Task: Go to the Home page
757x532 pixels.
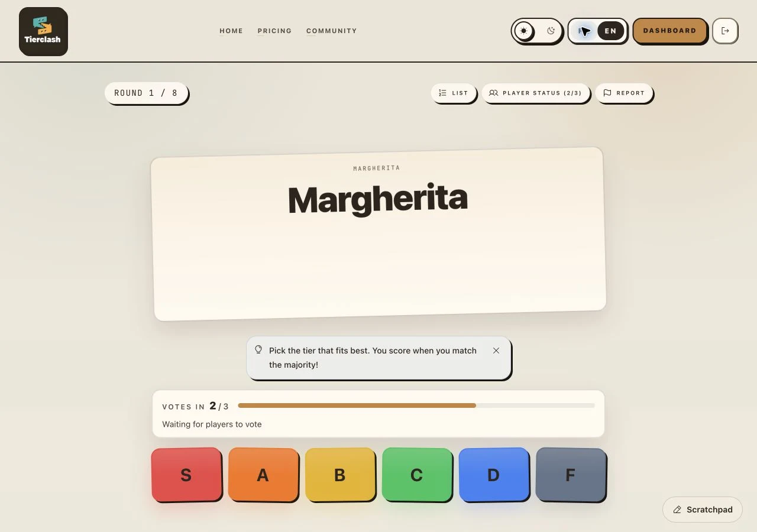Action: [x=231, y=31]
